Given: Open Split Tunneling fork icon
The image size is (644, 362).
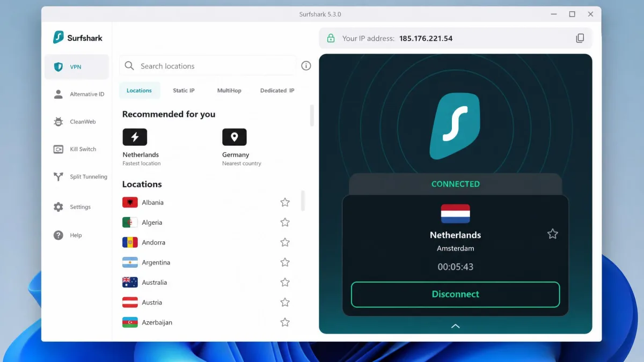Looking at the screenshot, I should [x=58, y=177].
